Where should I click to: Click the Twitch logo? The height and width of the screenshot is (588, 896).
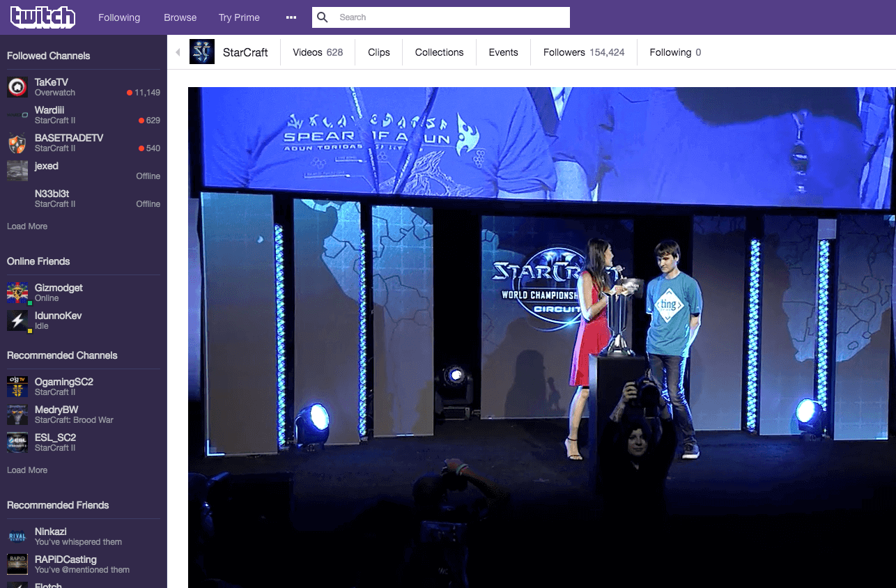43,17
